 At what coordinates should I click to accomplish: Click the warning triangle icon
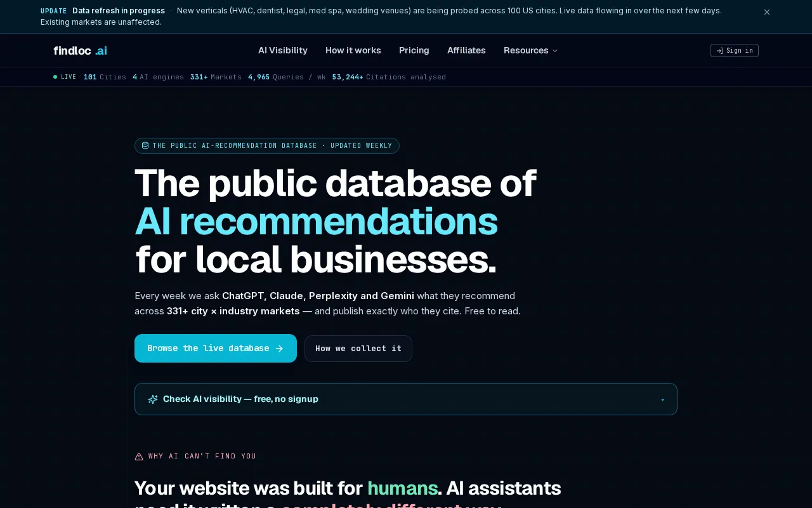(x=139, y=456)
